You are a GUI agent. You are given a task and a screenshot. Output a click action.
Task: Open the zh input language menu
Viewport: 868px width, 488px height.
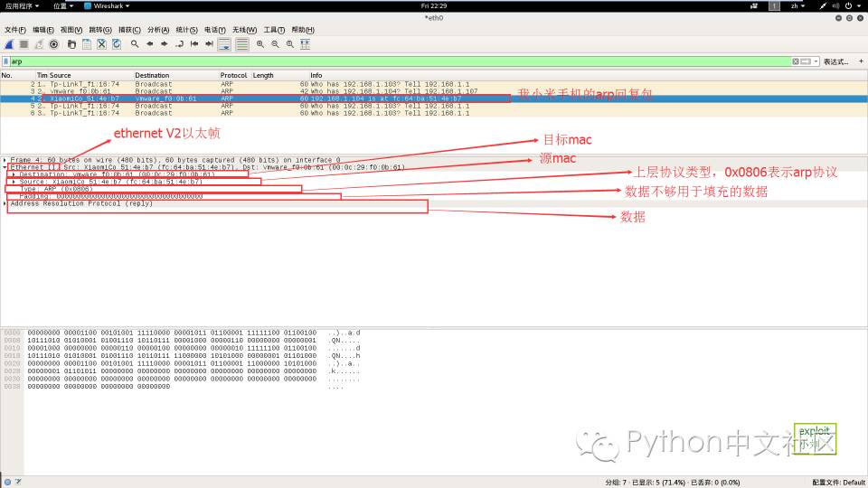pyautogui.click(x=797, y=6)
